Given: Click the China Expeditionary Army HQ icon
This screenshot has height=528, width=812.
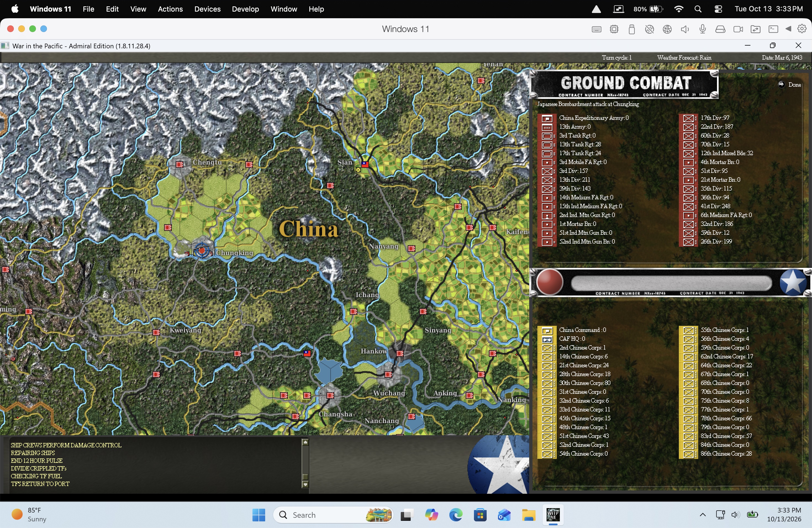Looking at the screenshot, I should 547,118.
